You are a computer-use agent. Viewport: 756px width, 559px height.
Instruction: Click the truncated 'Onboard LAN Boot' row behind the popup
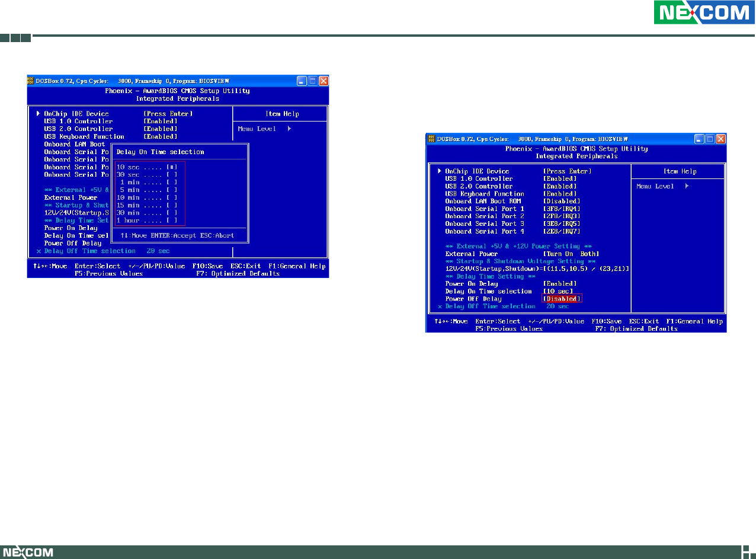click(x=75, y=144)
